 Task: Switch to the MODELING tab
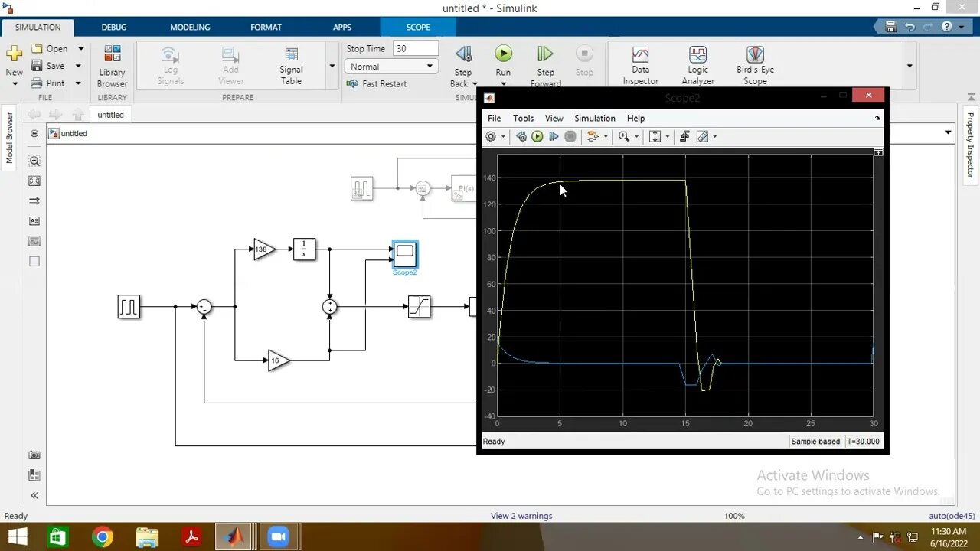click(x=190, y=27)
